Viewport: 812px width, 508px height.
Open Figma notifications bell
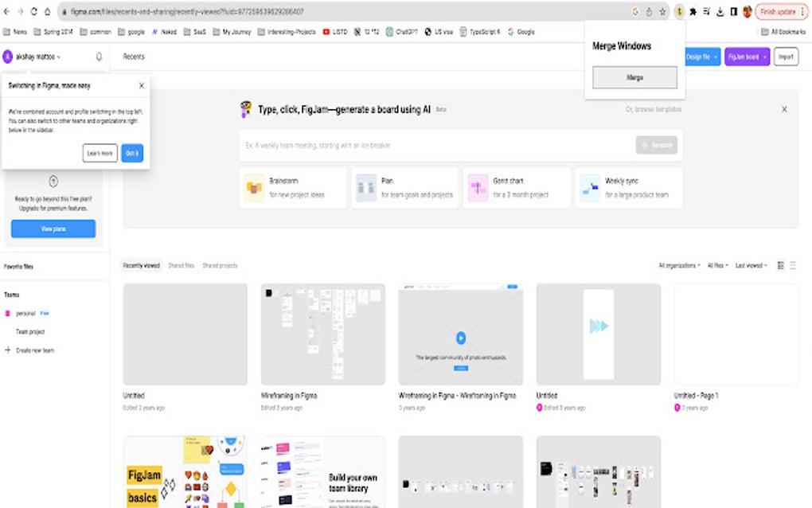tap(99, 57)
